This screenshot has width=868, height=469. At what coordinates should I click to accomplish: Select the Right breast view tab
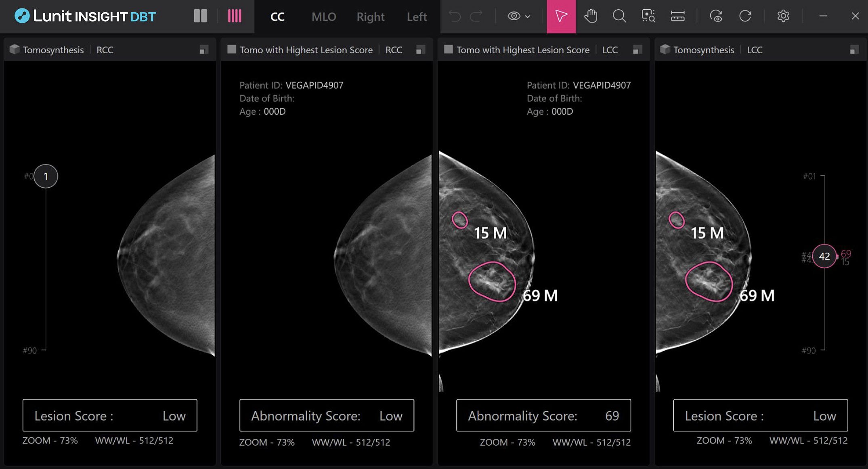pos(370,17)
